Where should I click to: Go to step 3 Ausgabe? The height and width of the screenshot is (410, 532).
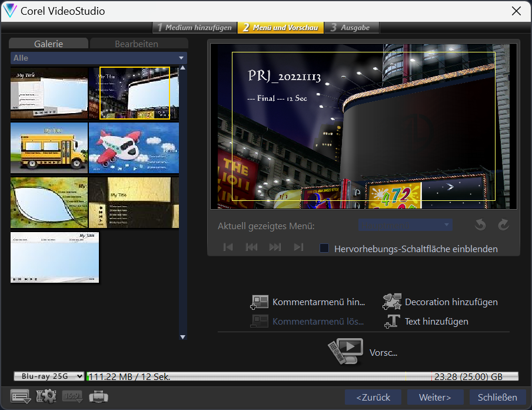pos(351,28)
